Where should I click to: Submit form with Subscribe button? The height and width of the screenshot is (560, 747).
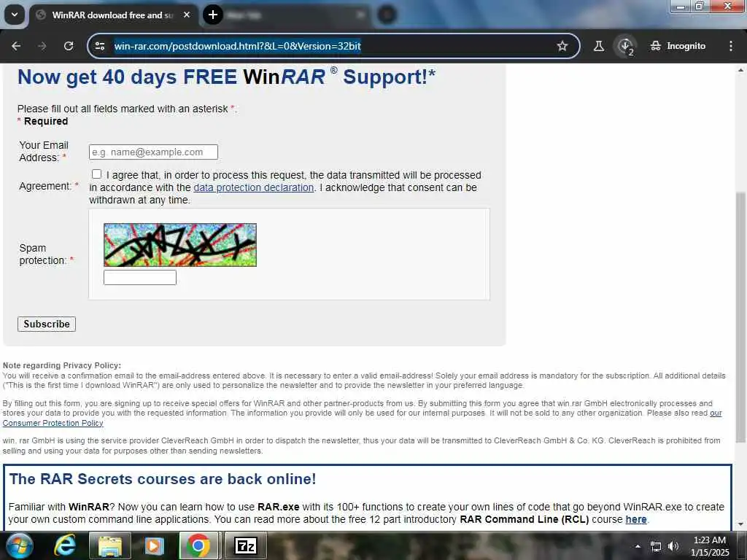click(47, 324)
